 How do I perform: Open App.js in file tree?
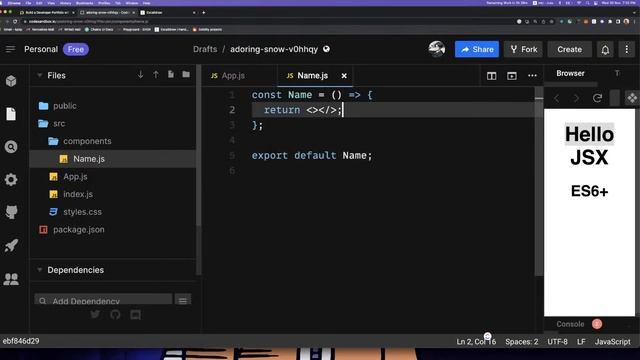[75, 177]
